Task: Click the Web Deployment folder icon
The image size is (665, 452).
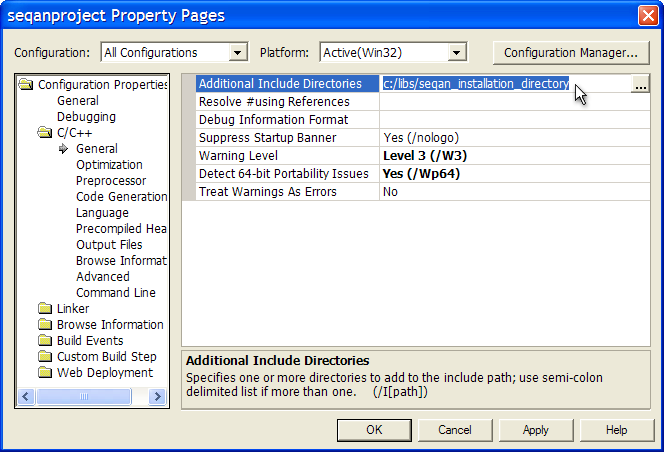Action: point(45,373)
